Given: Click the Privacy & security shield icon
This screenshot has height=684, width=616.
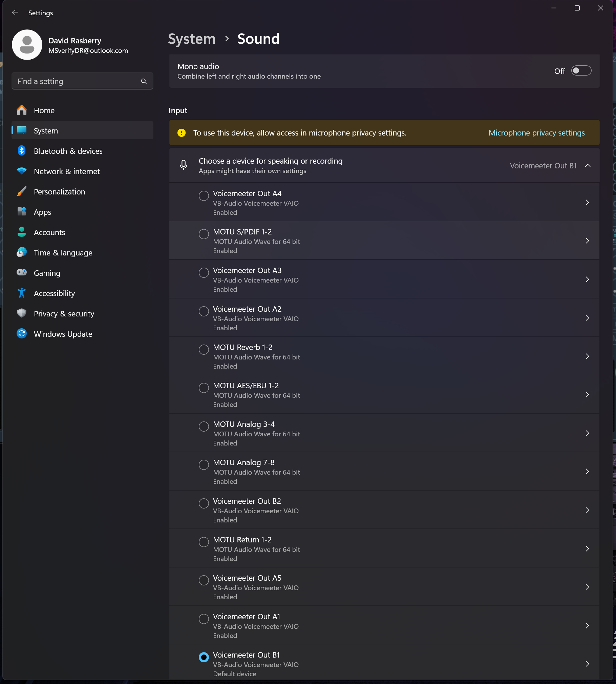Looking at the screenshot, I should click(22, 313).
